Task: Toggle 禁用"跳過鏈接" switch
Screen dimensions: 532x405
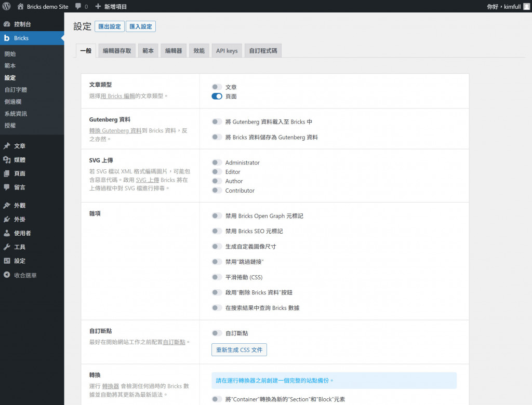Action: click(x=217, y=262)
